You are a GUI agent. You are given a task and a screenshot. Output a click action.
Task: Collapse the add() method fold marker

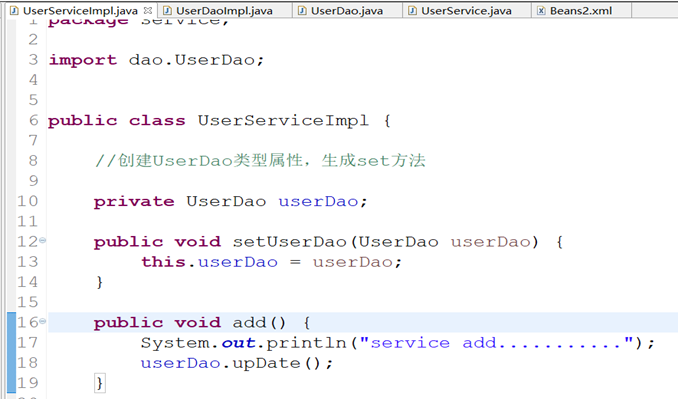pyautogui.click(x=42, y=321)
